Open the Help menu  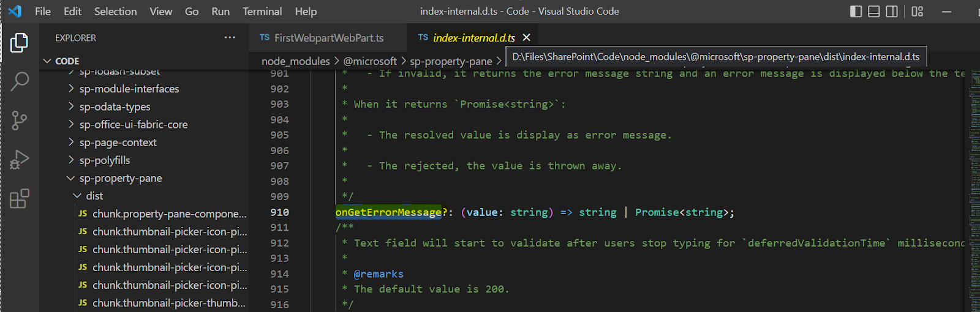click(306, 11)
